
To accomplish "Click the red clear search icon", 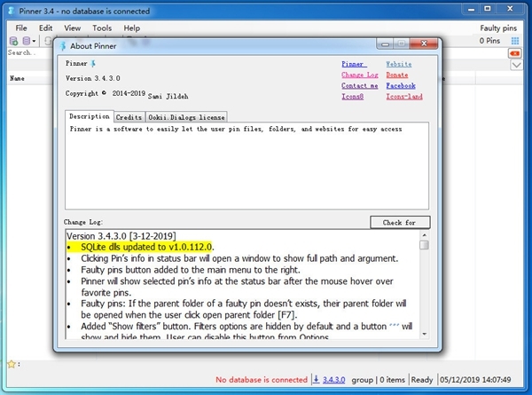I will click(514, 53).
